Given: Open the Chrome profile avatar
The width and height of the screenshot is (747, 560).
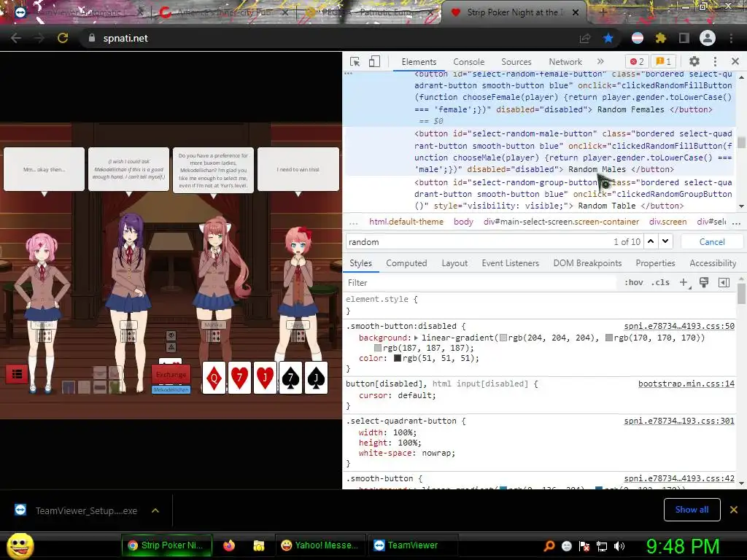Looking at the screenshot, I should [708, 38].
